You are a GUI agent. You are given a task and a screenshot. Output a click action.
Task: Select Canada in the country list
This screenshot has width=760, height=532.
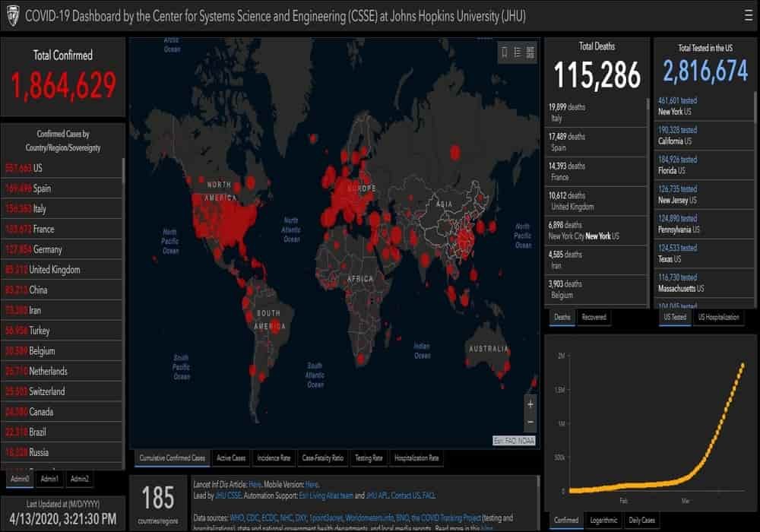62,412
